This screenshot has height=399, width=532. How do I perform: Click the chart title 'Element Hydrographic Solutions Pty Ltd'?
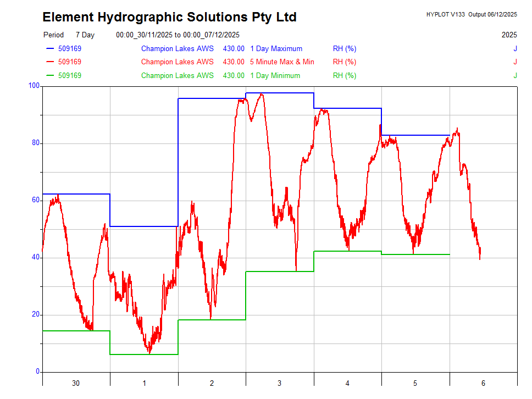pyautogui.click(x=169, y=18)
